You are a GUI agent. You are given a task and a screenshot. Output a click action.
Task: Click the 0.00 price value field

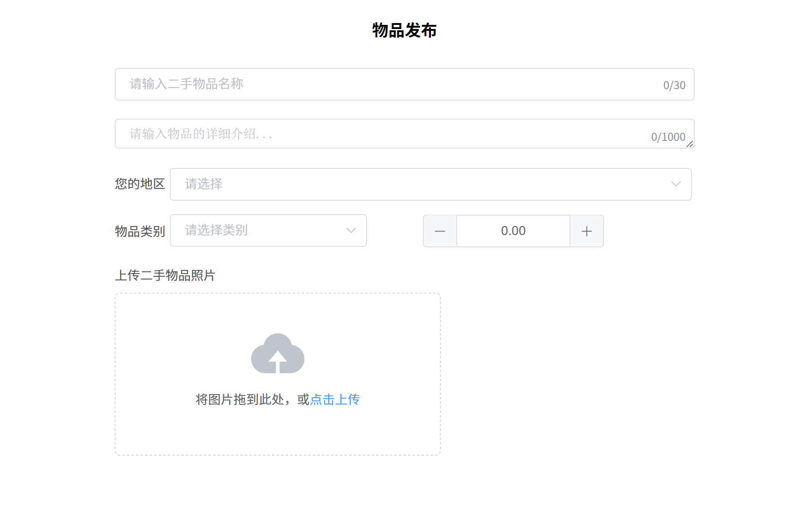(x=513, y=231)
